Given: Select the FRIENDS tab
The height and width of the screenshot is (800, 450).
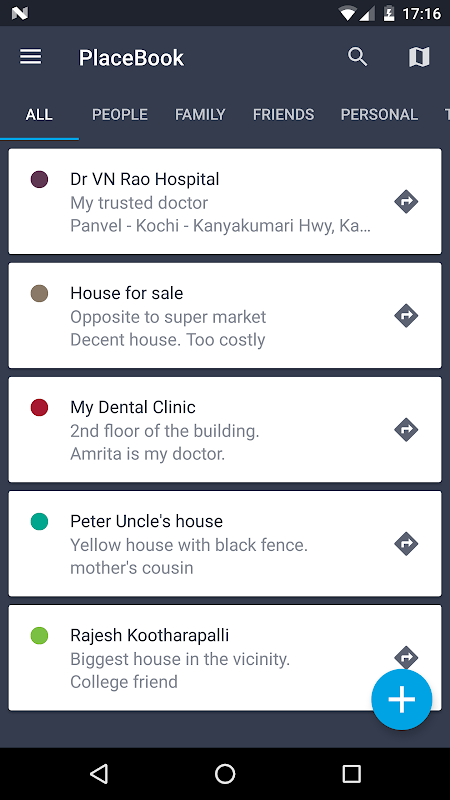Looking at the screenshot, I should (284, 114).
